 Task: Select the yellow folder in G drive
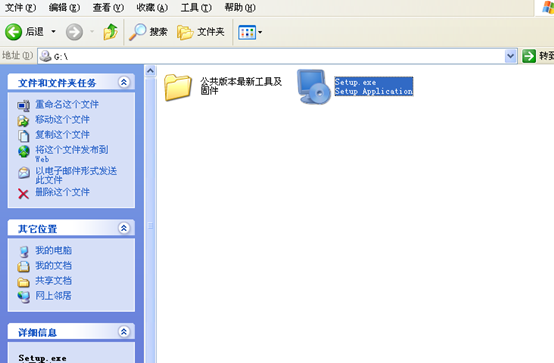click(178, 87)
